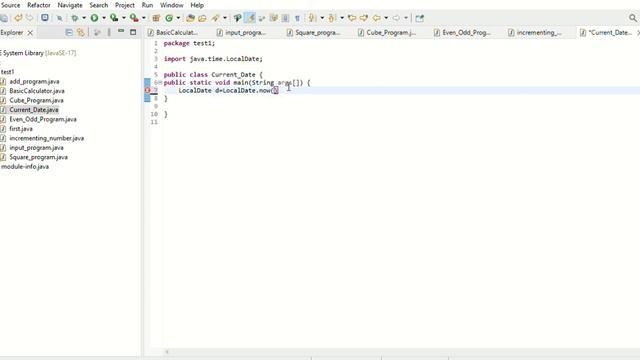Click the Skip All Breakpoints icon
Image resolution: width=640 pixels, height=360 pixels.
click(60, 18)
